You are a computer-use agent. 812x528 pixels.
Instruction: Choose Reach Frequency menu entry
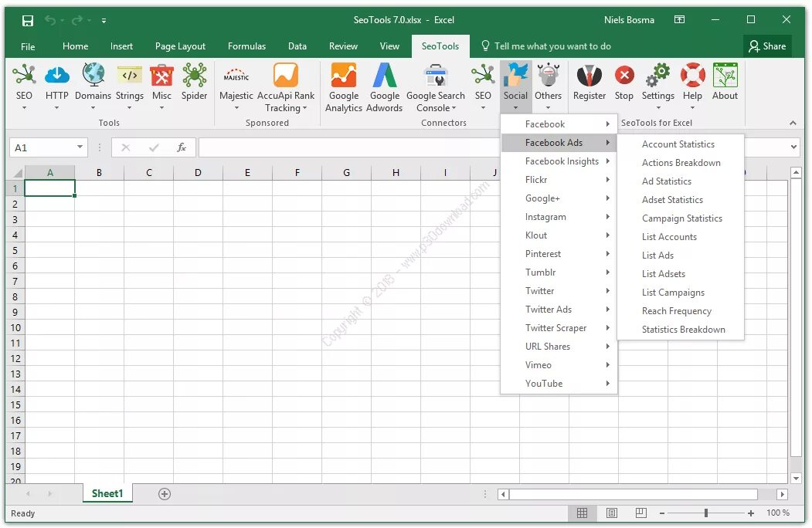681,310
